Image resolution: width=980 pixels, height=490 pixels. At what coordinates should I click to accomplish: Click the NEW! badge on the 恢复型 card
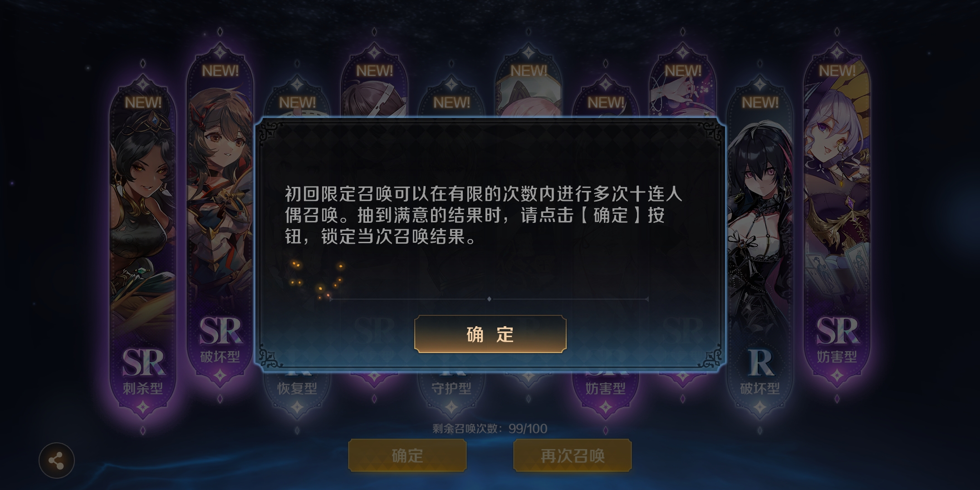point(297,103)
